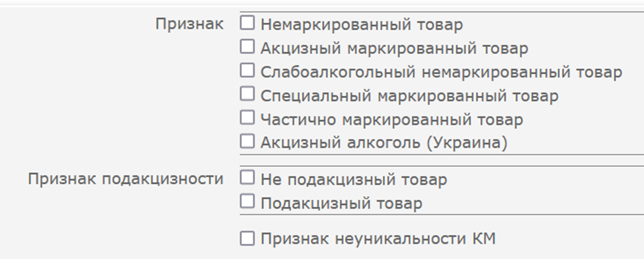Click the Признак неуникальности КМ label text
The width and height of the screenshot is (644, 259).
click(378, 239)
